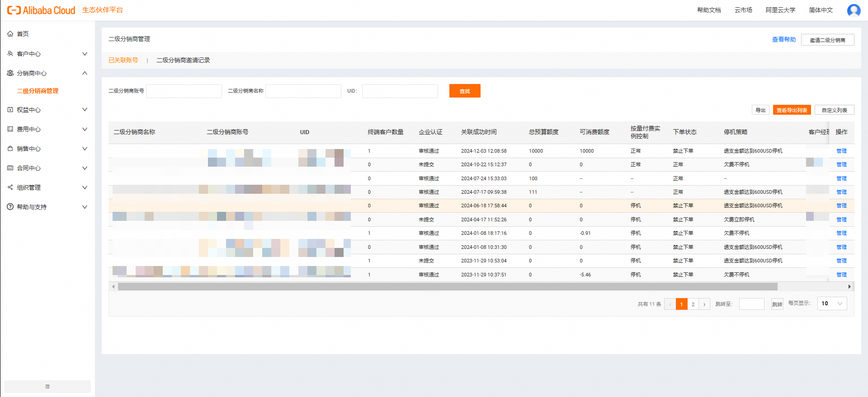
Task: Focus the UID search input field
Action: tap(400, 91)
